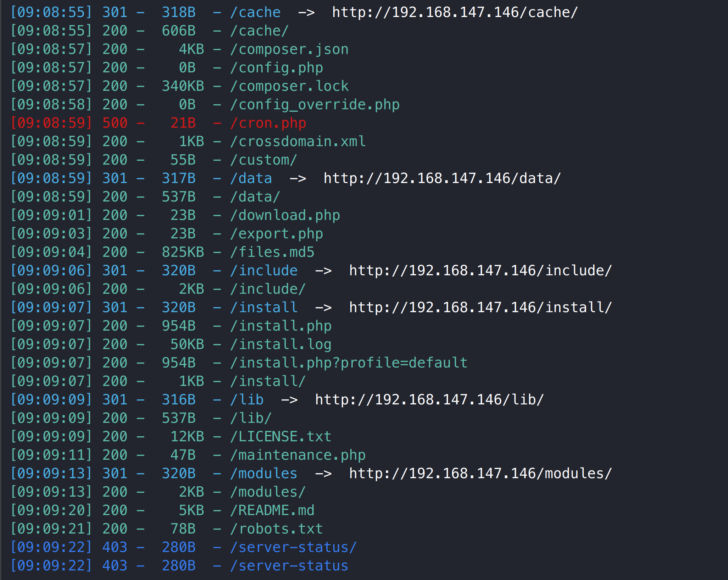Click the http://192.168.147.146/include/ URL
Viewport: 728px width, 580px height.
click(480, 271)
